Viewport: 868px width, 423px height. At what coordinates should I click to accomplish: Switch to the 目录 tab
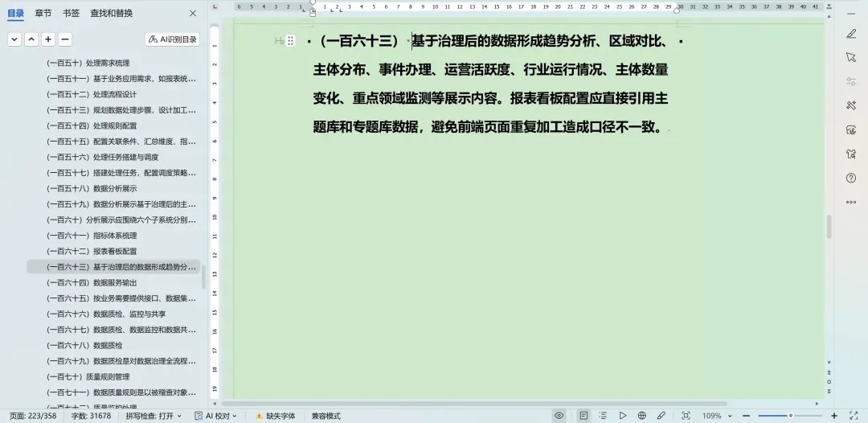[x=15, y=14]
